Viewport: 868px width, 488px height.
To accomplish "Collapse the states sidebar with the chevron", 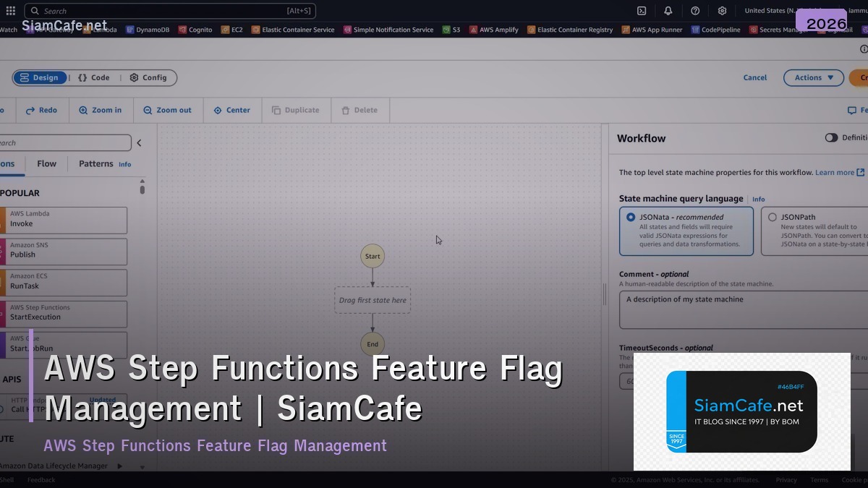I will pos(140,142).
